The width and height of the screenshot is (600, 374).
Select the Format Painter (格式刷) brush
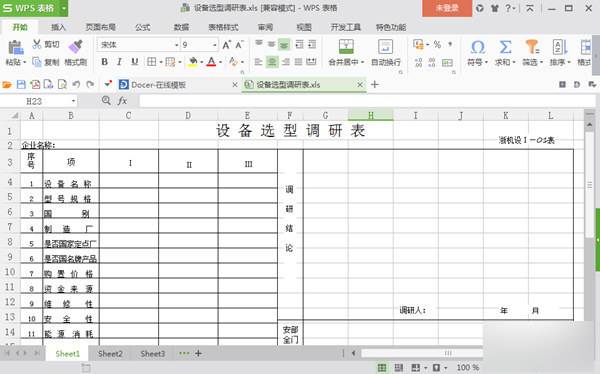coord(75,47)
